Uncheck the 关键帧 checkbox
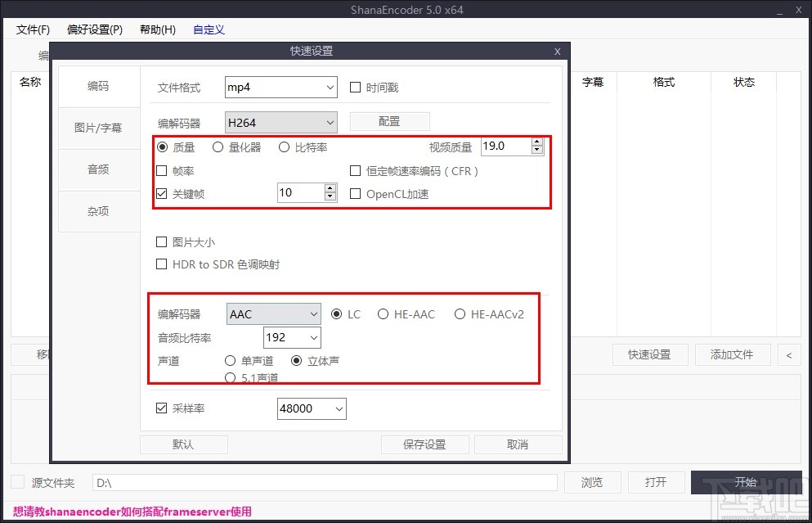The width and height of the screenshot is (812, 523). pyautogui.click(x=162, y=194)
